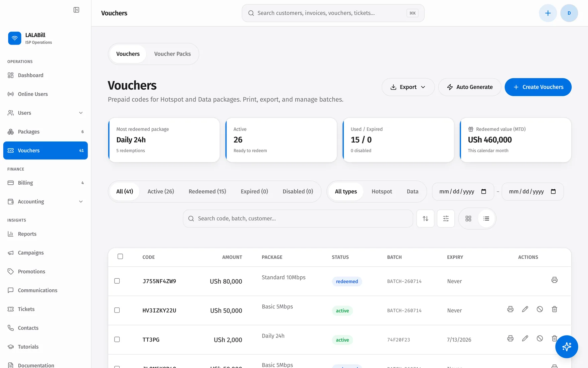Screen dimensions: 588x368
Task: Expand the Users sidebar group
Action: [45, 113]
